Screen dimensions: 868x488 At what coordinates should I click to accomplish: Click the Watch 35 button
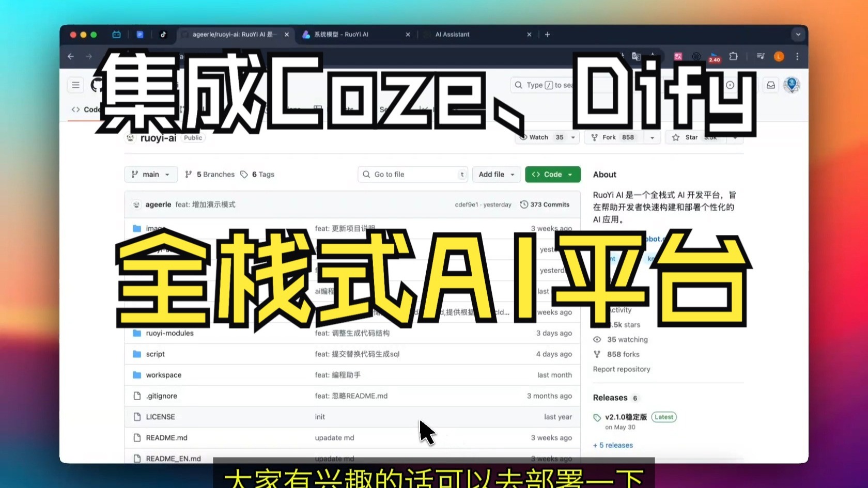[541, 137]
